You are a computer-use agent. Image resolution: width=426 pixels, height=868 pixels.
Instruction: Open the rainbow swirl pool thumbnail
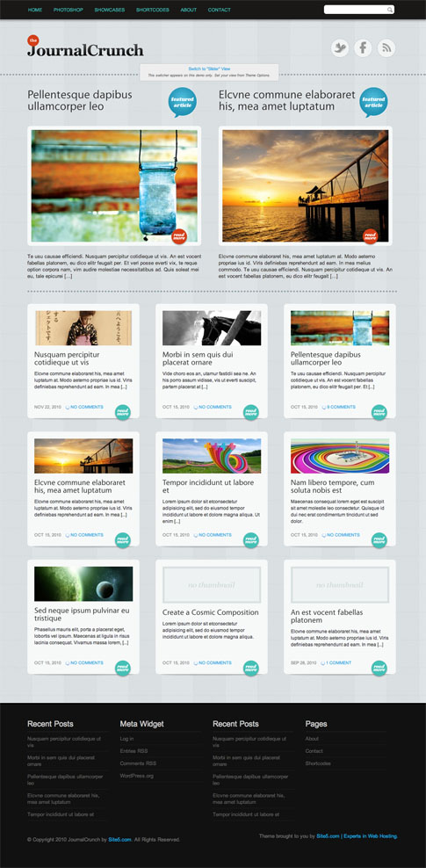point(340,456)
